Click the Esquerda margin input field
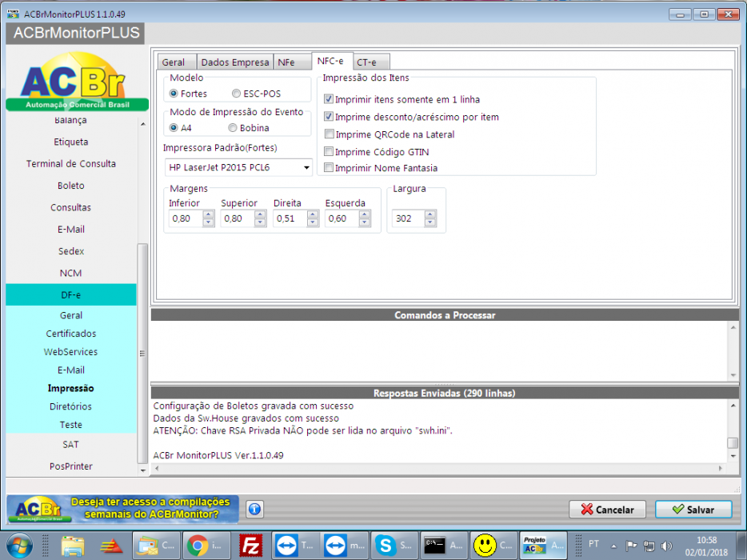This screenshot has width=747, height=560. pyautogui.click(x=342, y=218)
